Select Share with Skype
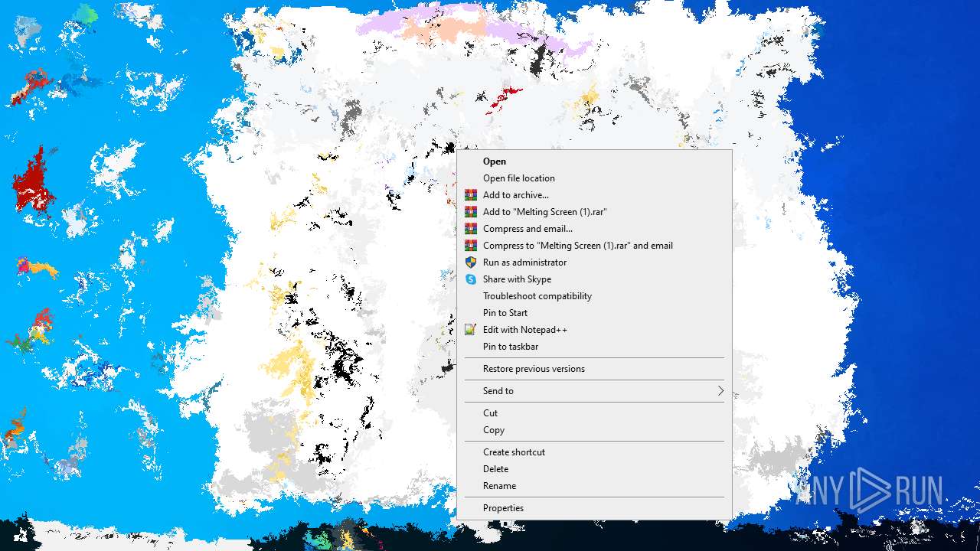This screenshot has width=980, height=551. tap(594, 279)
